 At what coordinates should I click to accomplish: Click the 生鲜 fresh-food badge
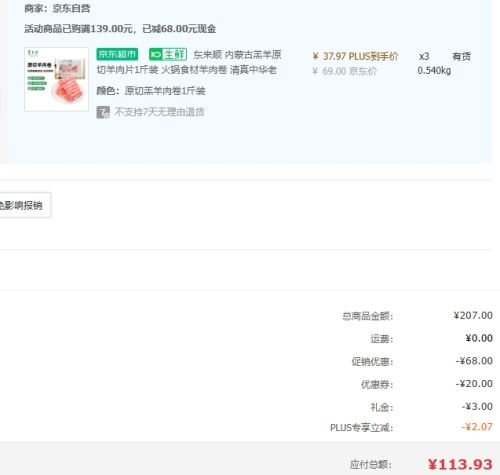(x=168, y=54)
